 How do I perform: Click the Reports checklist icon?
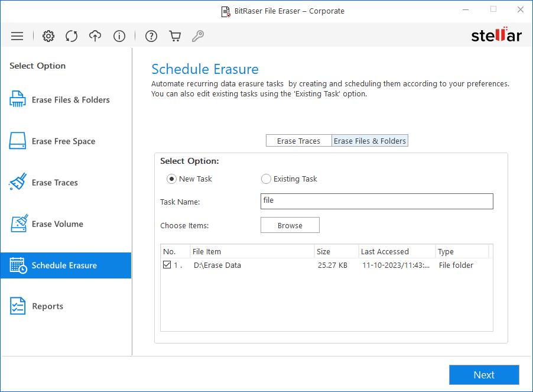(x=18, y=306)
